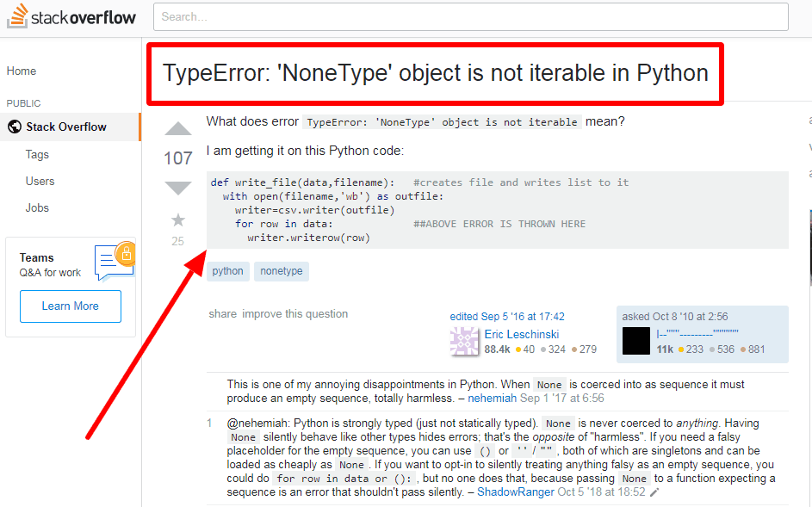The width and height of the screenshot is (812, 507).
Task: Click the comment date Sep 1 '17 at 6:56
Action: 562,399
